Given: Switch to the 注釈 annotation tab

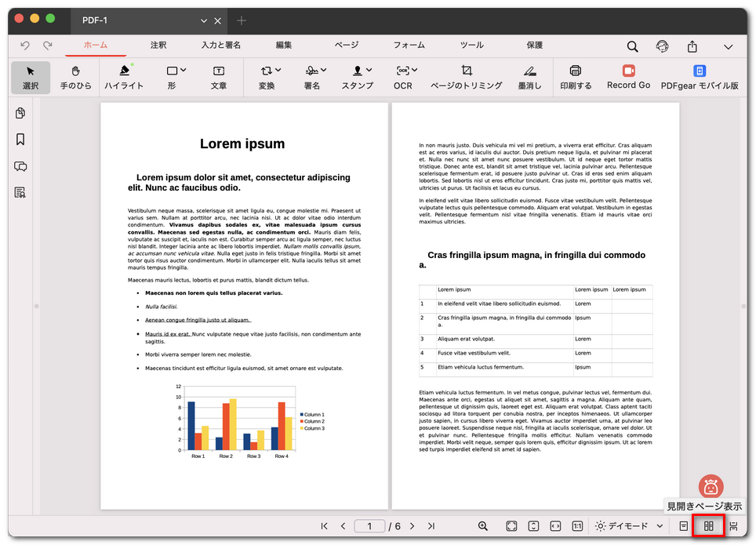Looking at the screenshot, I should [158, 45].
